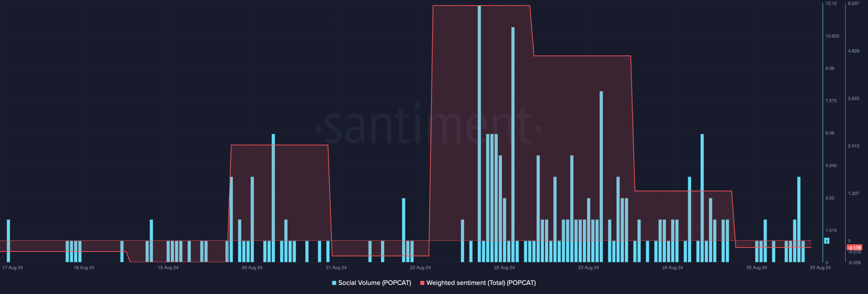Click the red Weighted sentiment legend swatch
This screenshot has width=868, height=294.
[x=422, y=283]
